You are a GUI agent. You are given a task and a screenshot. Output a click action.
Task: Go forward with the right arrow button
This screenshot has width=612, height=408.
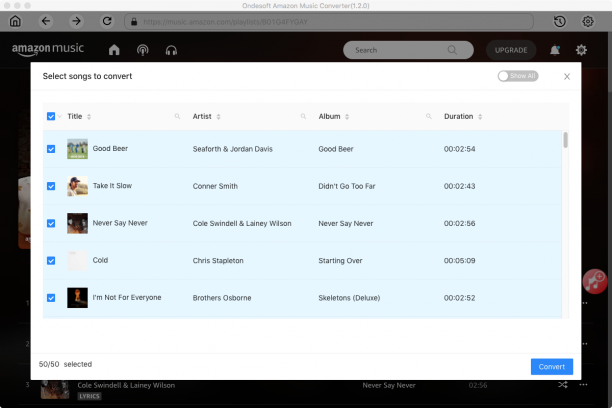[76, 21]
